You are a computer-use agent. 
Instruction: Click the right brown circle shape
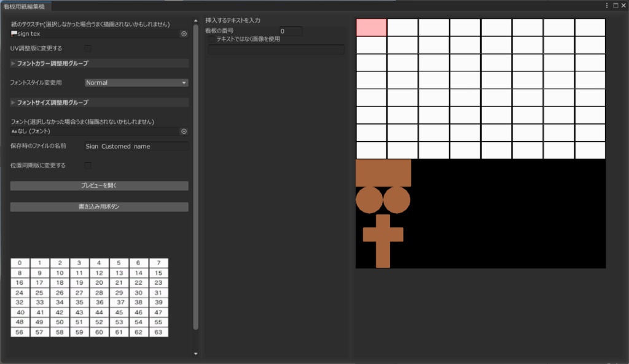point(397,199)
